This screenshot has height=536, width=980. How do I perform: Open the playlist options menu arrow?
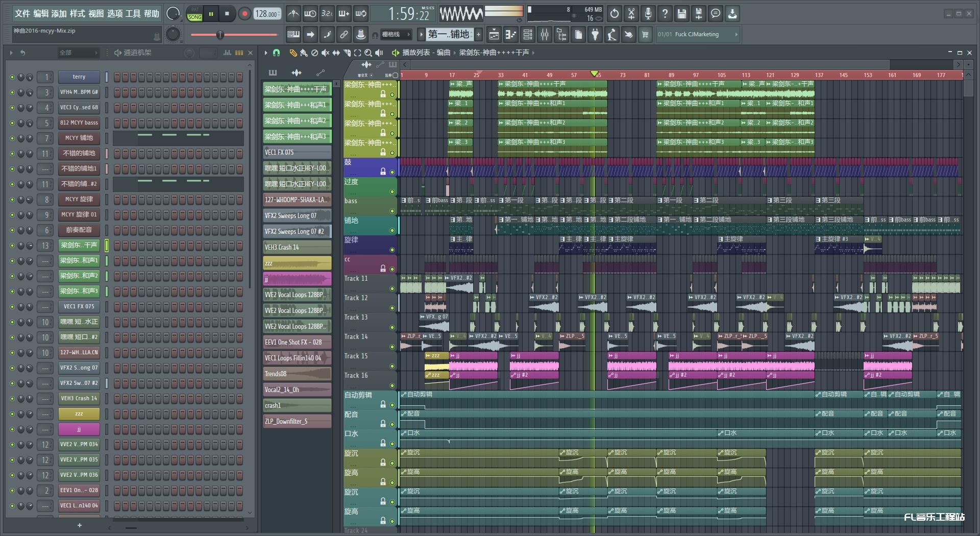[266, 53]
